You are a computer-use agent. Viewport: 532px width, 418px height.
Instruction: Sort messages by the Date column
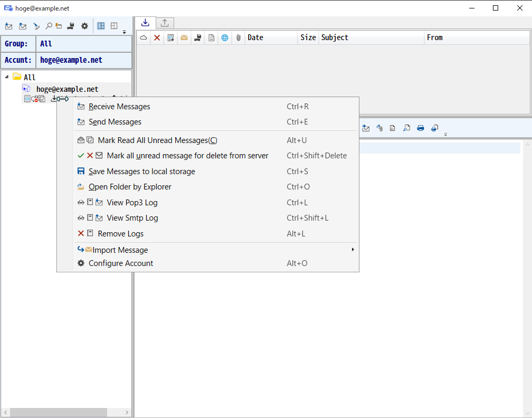(271, 37)
